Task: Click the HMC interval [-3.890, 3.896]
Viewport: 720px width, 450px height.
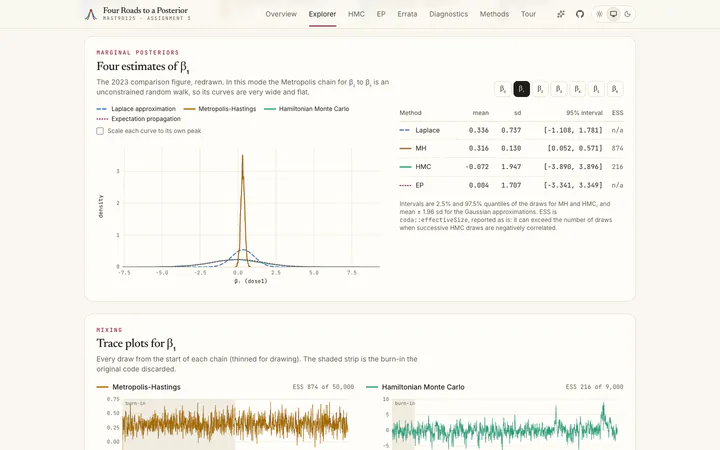Action: (573, 167)
